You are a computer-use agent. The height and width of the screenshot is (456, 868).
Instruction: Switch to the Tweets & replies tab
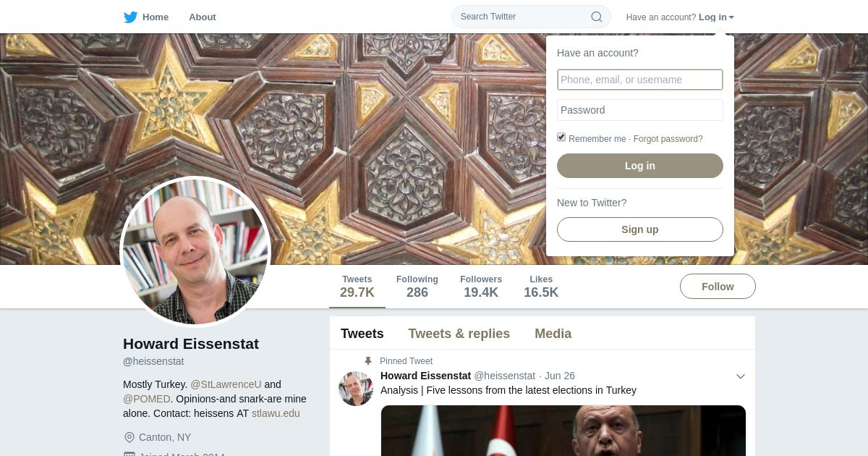point(459,334)
